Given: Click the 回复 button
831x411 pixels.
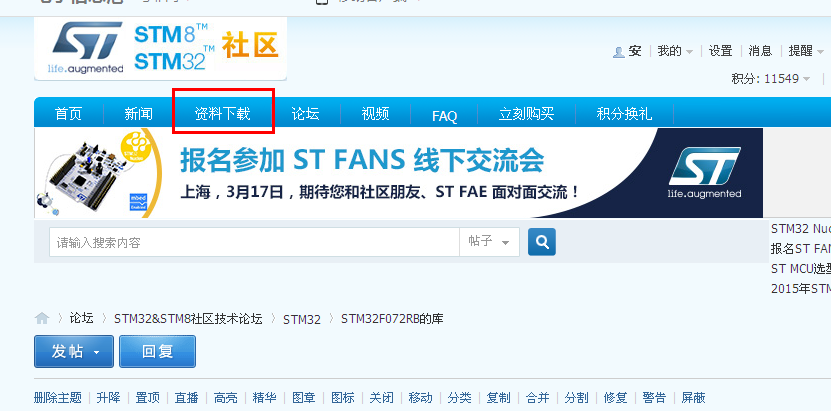Looking at the screenshot, I should (157, 351).
